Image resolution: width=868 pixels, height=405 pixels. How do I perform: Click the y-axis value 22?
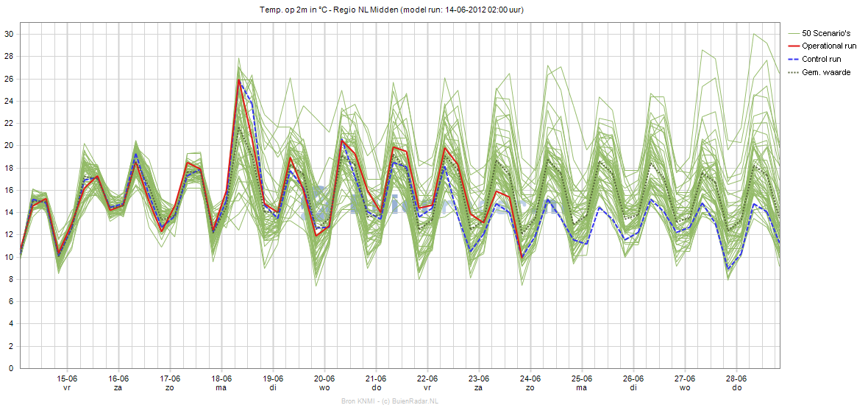pos(8,124)
